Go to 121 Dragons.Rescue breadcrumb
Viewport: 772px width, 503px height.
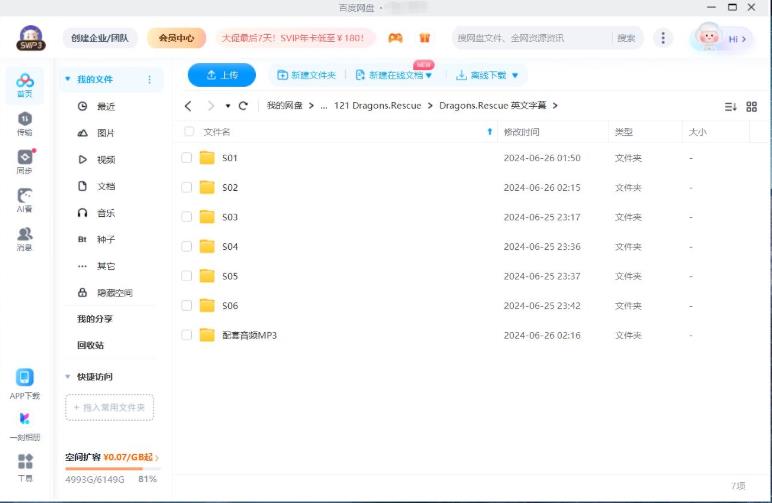377,105
